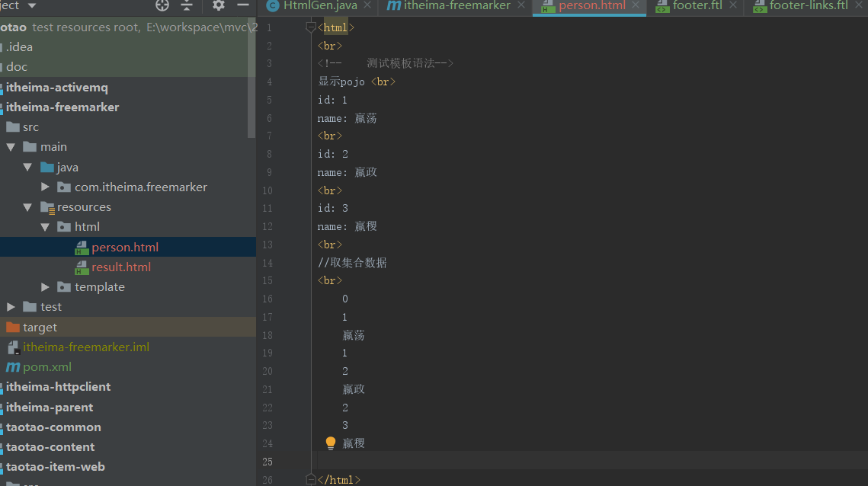The height and width of the screenshot is (486, 868).
Task: Select the doc folder
Action: click(x=17, y=67)
